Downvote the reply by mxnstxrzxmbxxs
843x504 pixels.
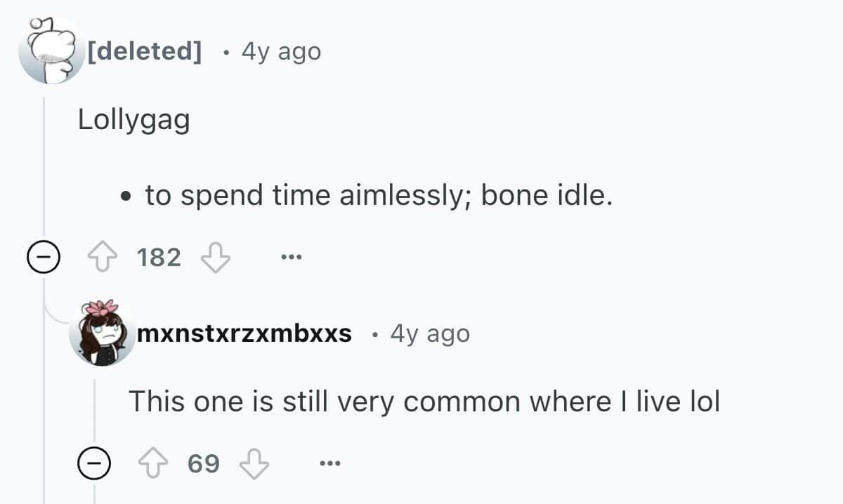[x=255, y=464]
